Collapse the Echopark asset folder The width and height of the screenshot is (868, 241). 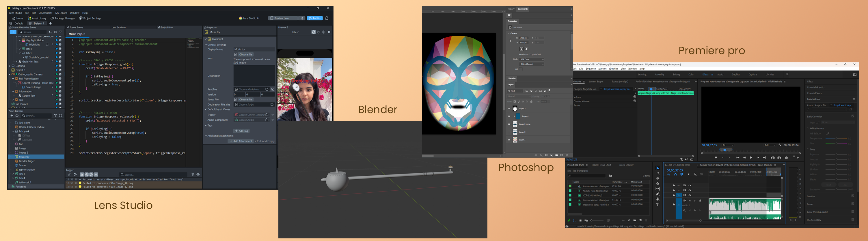click(13, 131)
